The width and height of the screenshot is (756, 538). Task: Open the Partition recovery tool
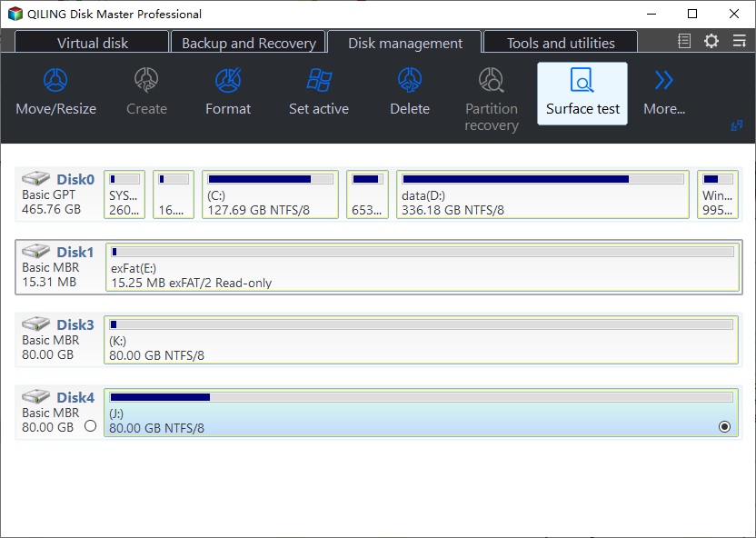[492, 80]
